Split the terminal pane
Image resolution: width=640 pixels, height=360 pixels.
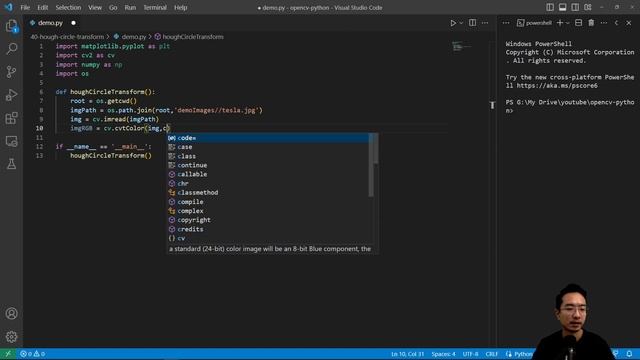pyautogui.click(x=578, y=23)
